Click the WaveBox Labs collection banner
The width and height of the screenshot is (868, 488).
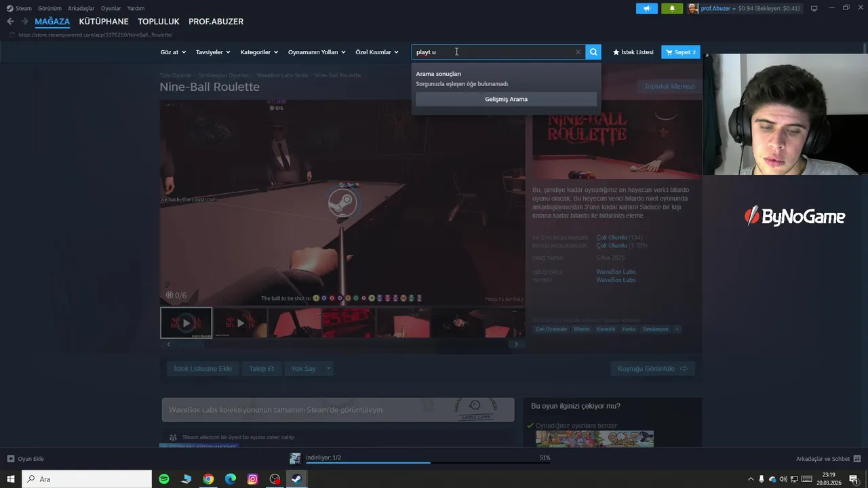(338, 410)
